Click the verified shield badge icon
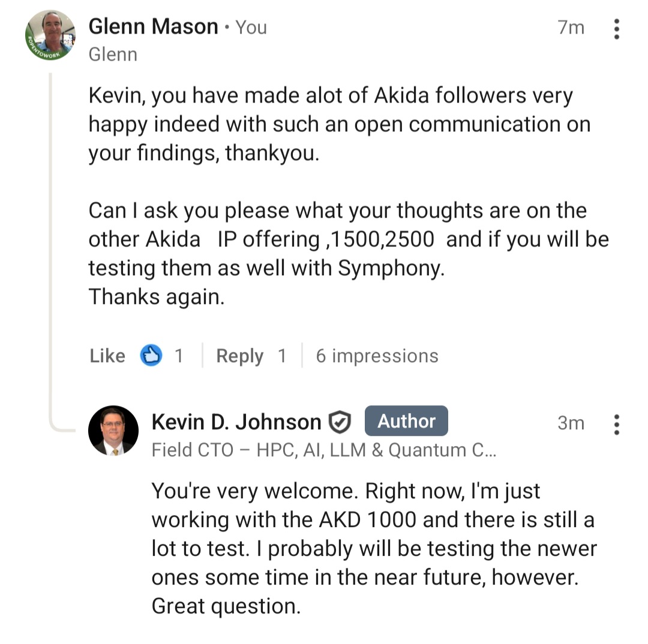The width and height of the screenshot is (648, 644). [x=340, y=423]
